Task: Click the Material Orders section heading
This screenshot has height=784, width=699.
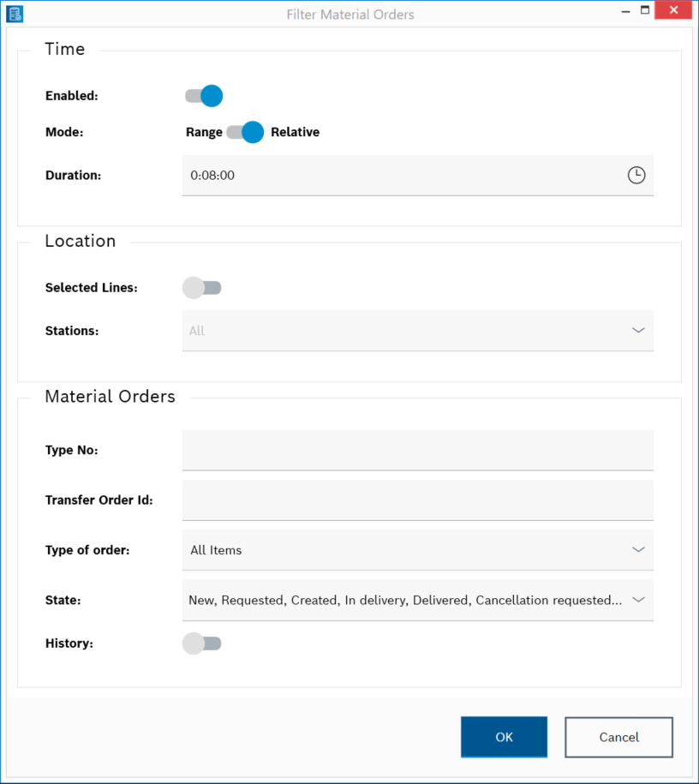Action: (x=110, y=397)
